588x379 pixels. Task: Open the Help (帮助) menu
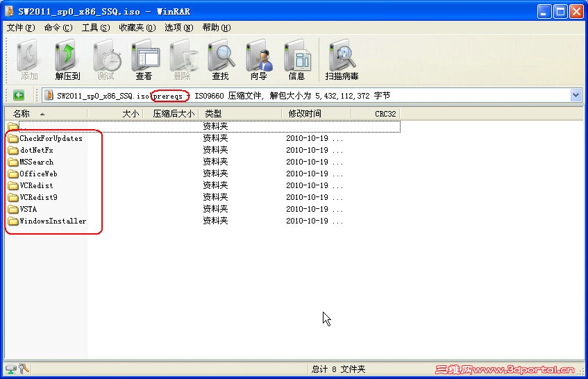coord(217,28)
